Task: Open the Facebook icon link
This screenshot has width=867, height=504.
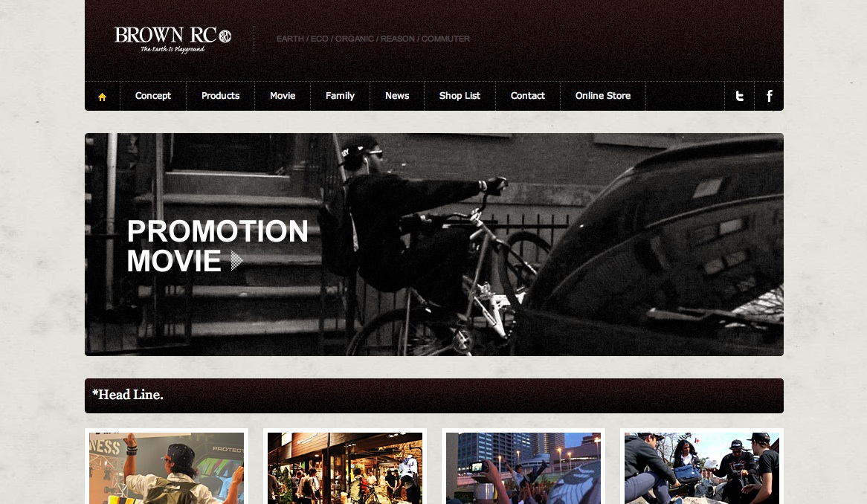Action: coord(769,96)
